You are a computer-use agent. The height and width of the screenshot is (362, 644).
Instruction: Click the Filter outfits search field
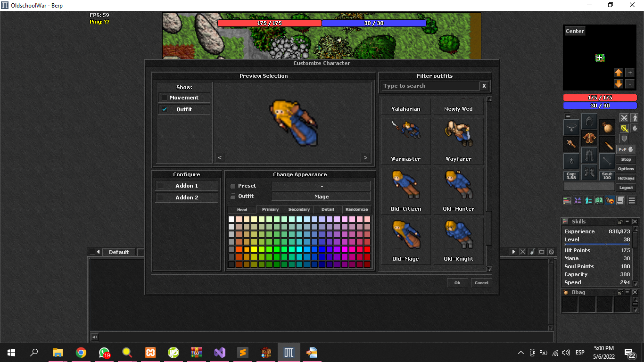430,86
